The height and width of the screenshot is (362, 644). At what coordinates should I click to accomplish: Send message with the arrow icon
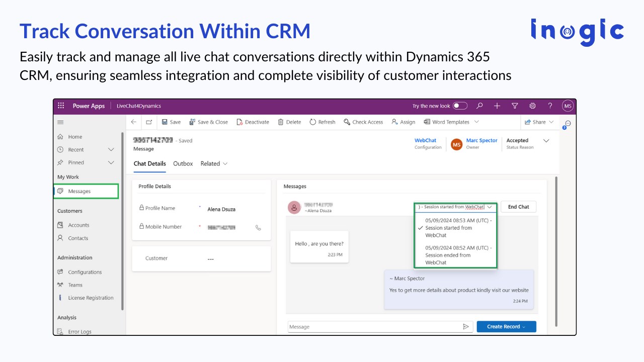point(466,327)
